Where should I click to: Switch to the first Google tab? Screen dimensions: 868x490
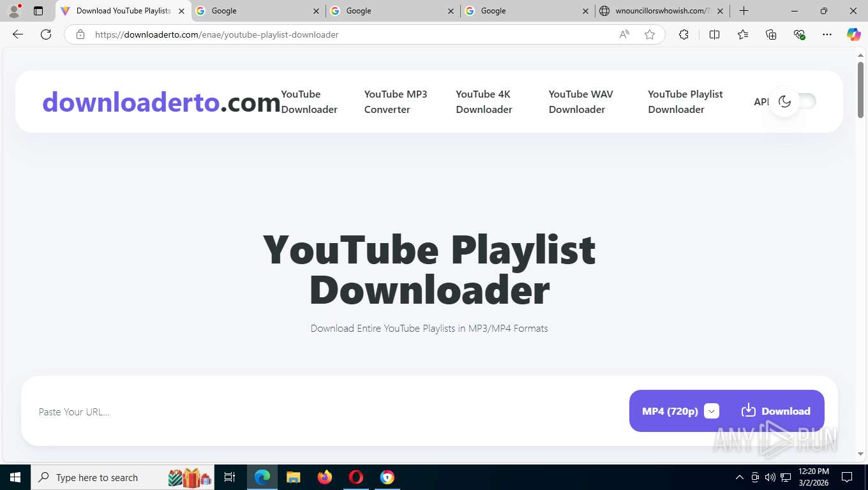(x=258, y=11)
